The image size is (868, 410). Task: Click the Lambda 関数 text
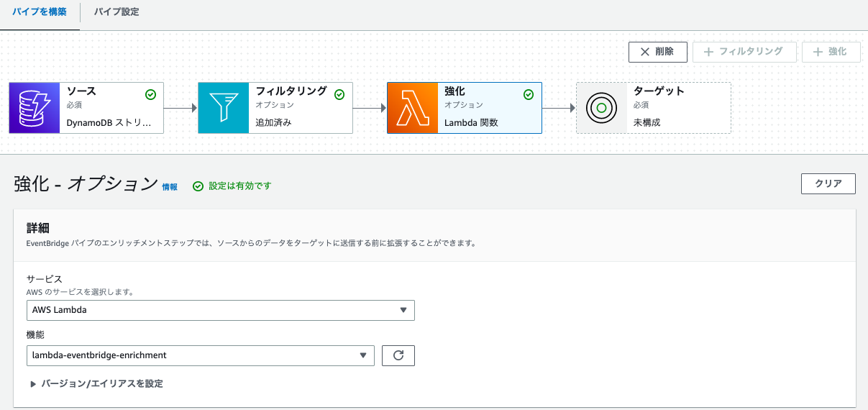coord(471,122)
